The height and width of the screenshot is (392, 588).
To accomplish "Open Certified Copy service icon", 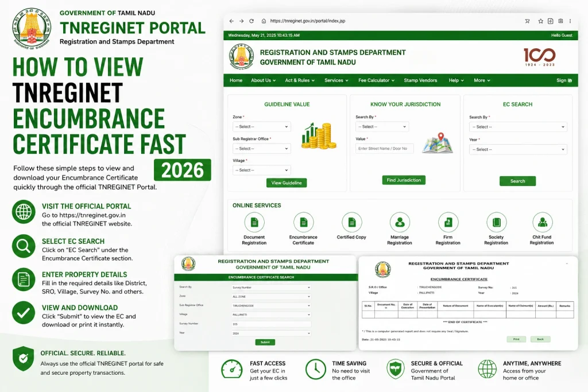I will tap(352, 222).
